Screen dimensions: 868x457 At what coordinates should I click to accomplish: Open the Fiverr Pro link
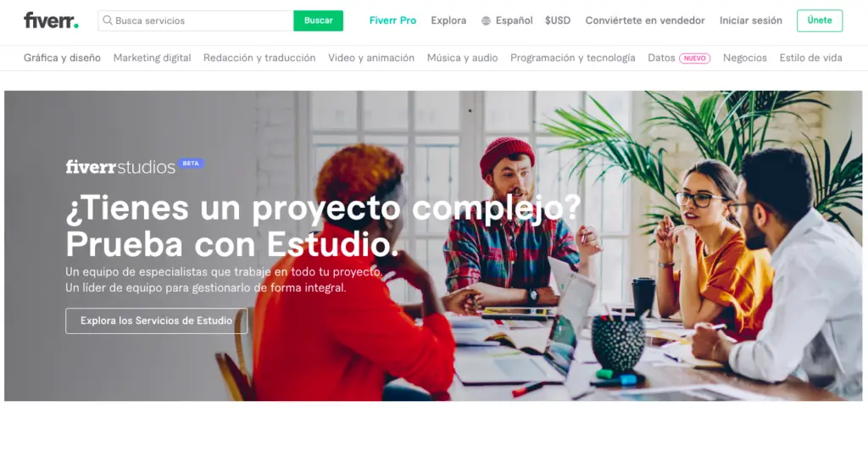(x=392, y=20)
